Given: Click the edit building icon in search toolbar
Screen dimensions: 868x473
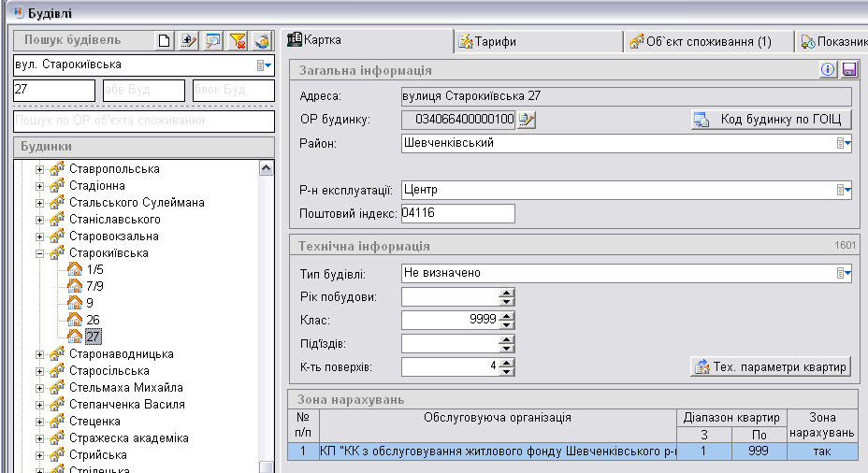Looking at the screenshot, I should pos(189,40).
